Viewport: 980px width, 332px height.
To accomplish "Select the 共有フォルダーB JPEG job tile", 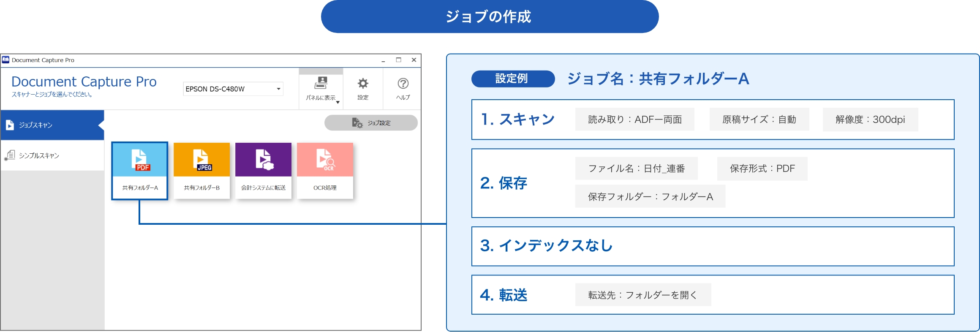I will pyautogui.click(x=201, y=170).
